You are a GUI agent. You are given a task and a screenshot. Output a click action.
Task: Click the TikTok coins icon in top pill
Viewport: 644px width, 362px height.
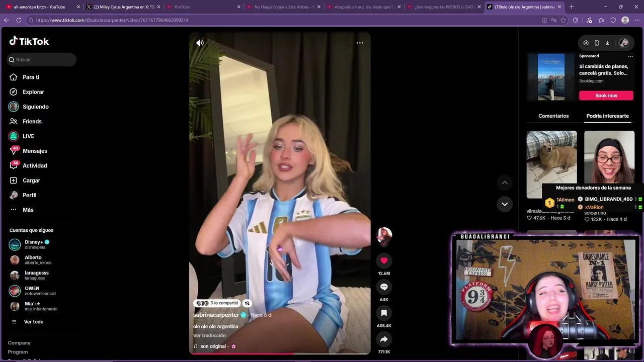click(586, 43)
